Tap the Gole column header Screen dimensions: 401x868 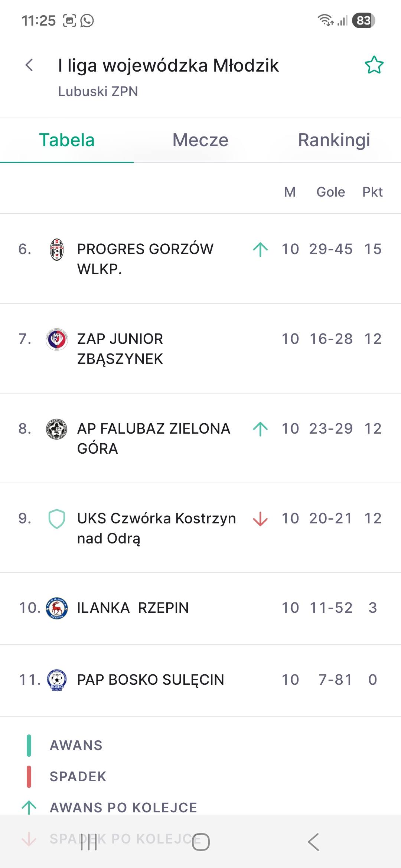pos(330,192)
